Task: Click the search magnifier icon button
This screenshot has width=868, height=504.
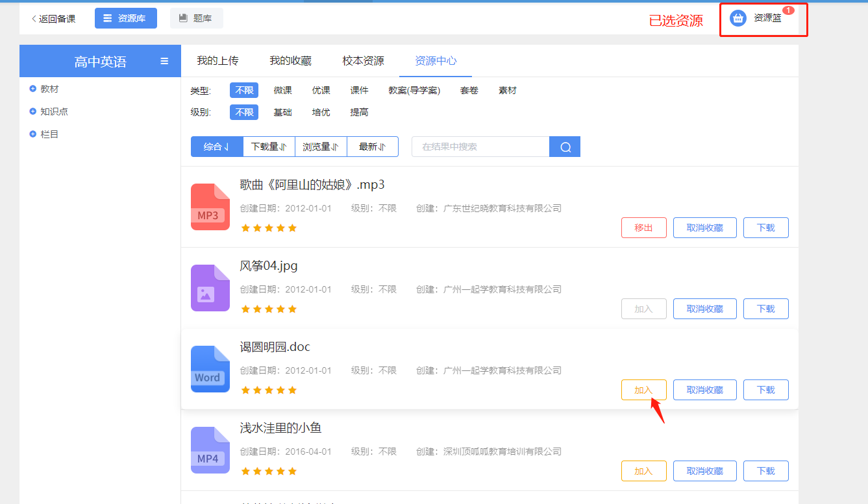Action: 565,147
